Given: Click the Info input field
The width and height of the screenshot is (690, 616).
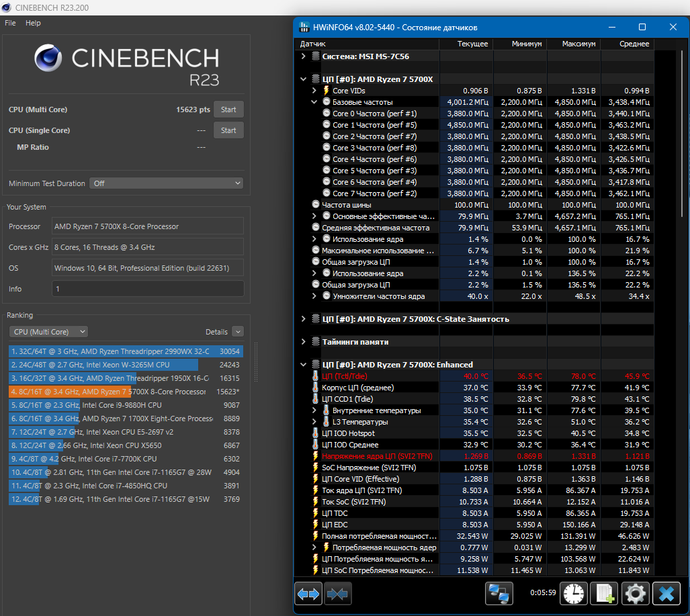Looking at the screenshot, I should point(148,289).
